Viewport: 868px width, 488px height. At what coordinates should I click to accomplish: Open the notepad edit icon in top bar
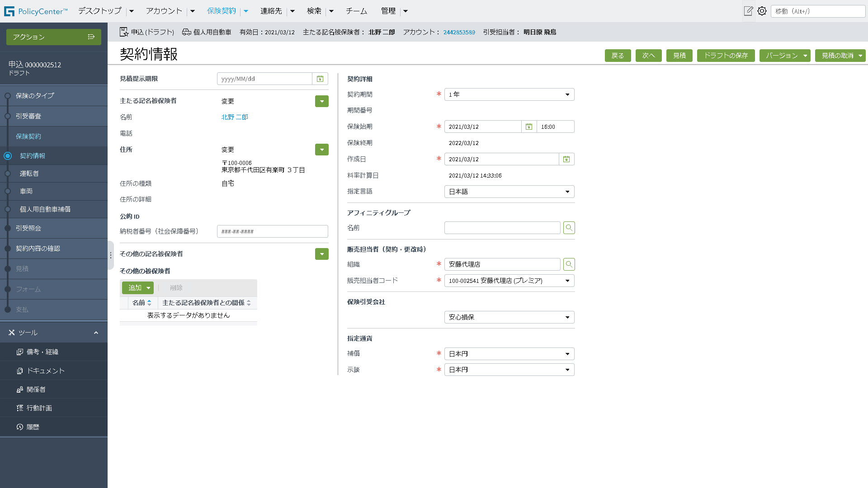click(x=748, y=11)
